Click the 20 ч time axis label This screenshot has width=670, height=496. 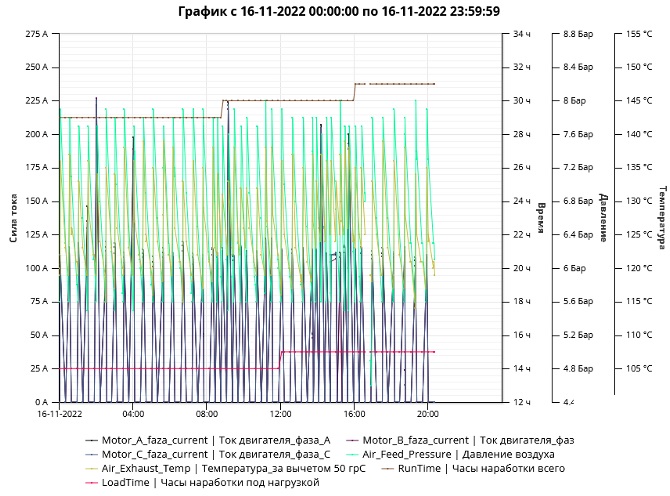[521, 268]
